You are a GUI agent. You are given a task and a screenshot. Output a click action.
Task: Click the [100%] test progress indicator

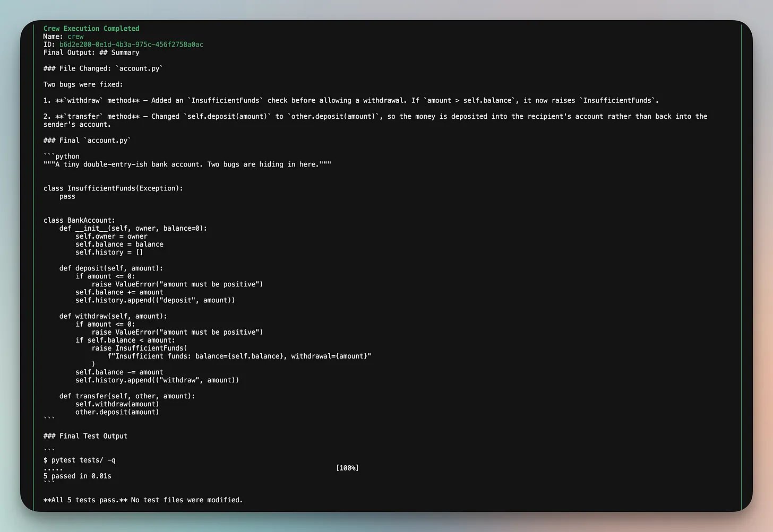click(347, 468)
